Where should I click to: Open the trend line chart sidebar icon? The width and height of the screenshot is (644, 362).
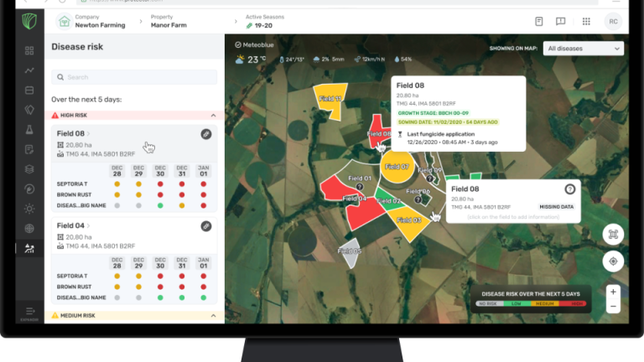click(29, 70)
